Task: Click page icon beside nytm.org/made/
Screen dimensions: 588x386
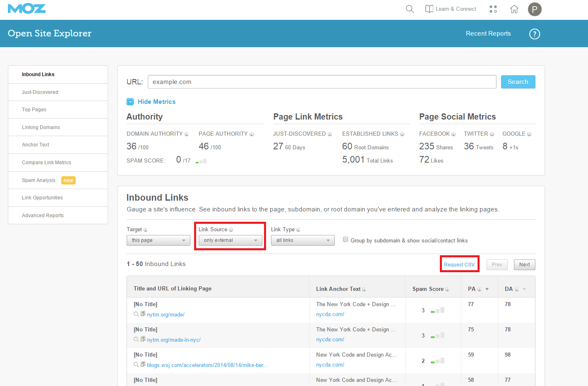Action: pos(143,314)
